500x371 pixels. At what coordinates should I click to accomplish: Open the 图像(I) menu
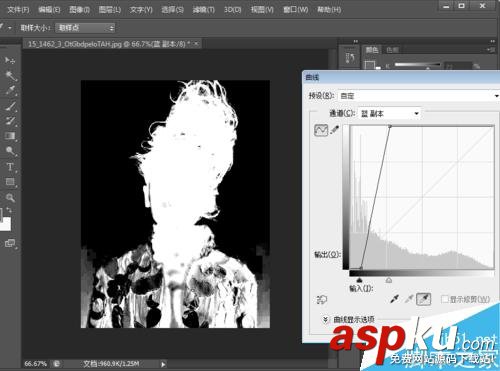point(79,10)
